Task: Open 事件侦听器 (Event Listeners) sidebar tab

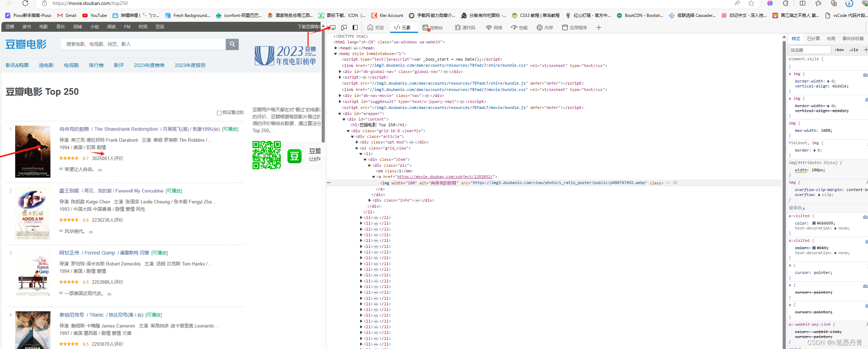Action: point(853,39)
